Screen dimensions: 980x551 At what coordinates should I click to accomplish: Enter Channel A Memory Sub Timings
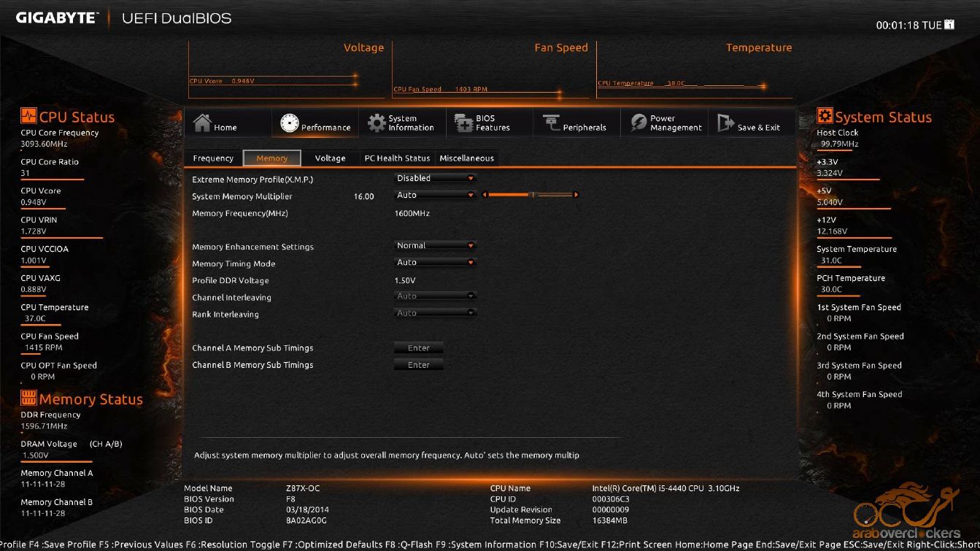[419, 348]
